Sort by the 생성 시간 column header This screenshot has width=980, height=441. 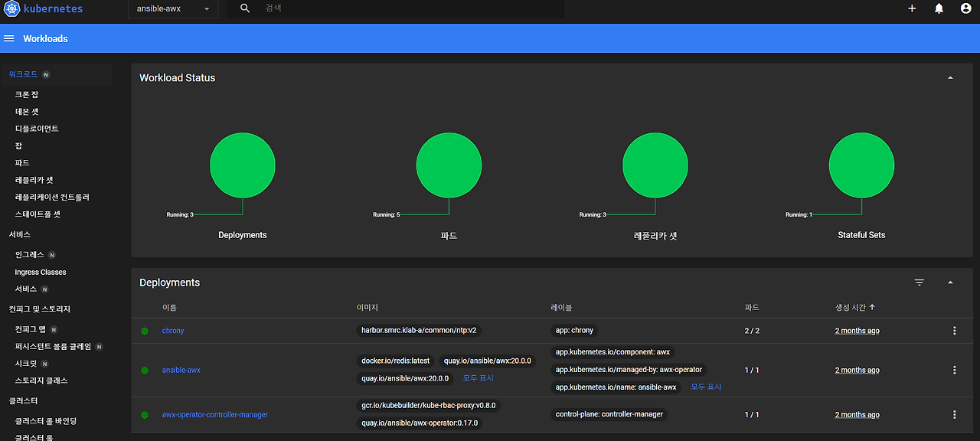coord(851,307)
